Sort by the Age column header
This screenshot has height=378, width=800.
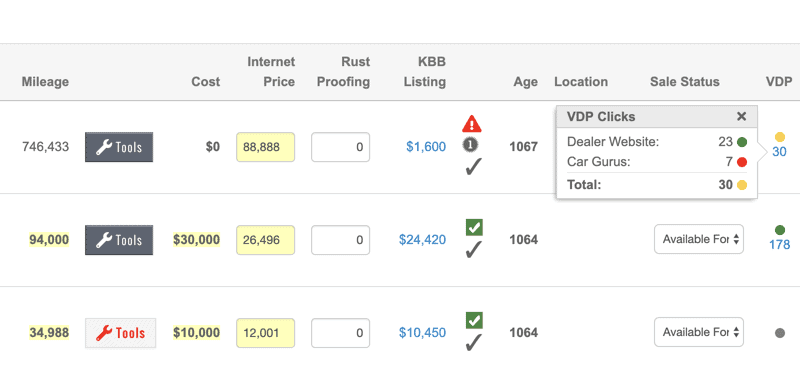point(526,82)
